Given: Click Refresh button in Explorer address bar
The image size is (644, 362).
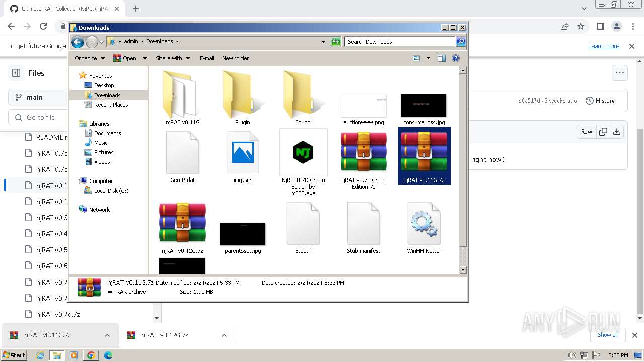Looking at the screenshot, I should tap(336, 42).
